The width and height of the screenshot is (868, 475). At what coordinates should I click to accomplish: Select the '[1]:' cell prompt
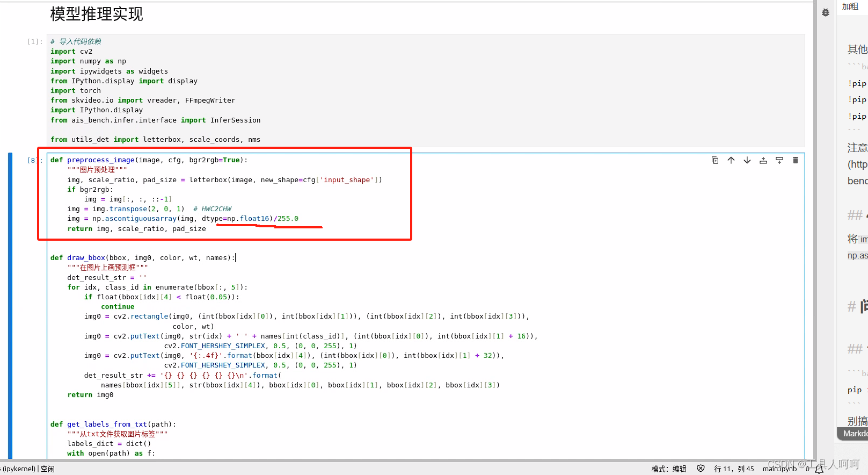pyautogui.click(x=35, y=41)
